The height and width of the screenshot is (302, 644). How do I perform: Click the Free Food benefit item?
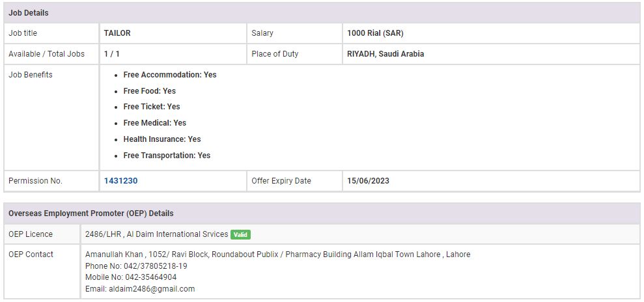pos(149,91)
